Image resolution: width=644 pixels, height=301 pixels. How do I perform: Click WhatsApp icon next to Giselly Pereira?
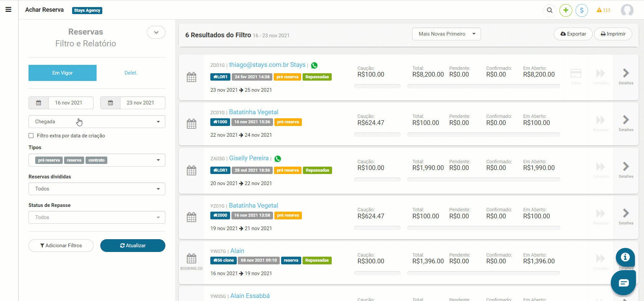pyautogui.click(x=278, y=159)
